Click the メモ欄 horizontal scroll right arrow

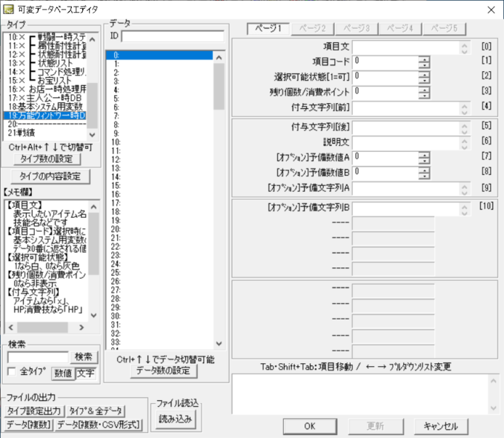click(82, 327)
